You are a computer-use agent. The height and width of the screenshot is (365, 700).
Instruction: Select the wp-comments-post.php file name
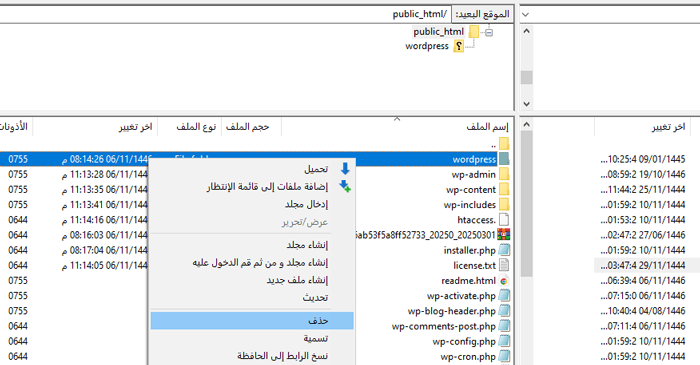click(x=444, y=326)
